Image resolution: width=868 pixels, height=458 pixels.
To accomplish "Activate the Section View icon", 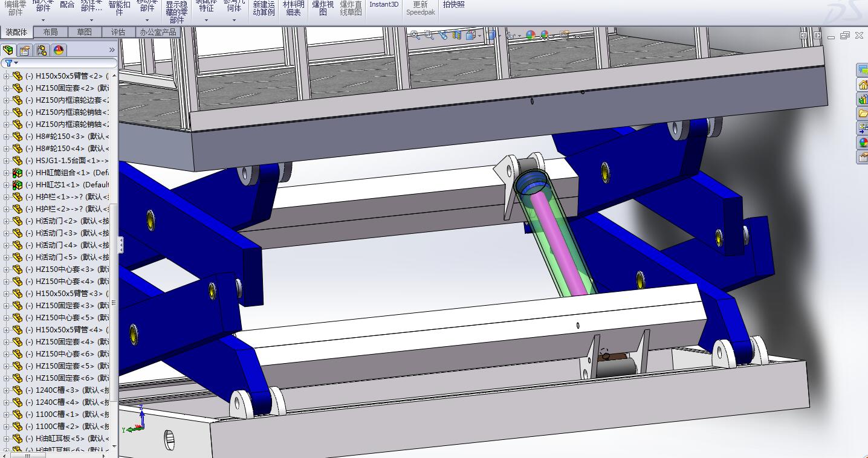I will coord(457,35).
